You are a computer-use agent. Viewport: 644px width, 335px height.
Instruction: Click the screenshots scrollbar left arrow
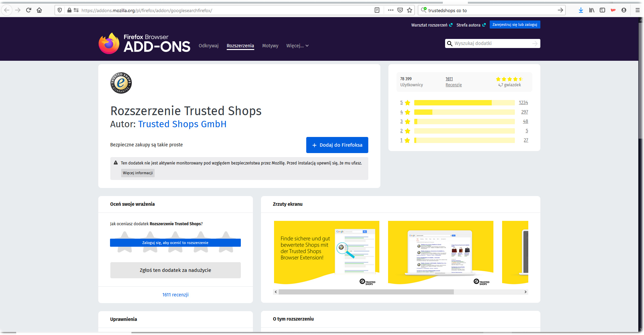click(276, 292)
